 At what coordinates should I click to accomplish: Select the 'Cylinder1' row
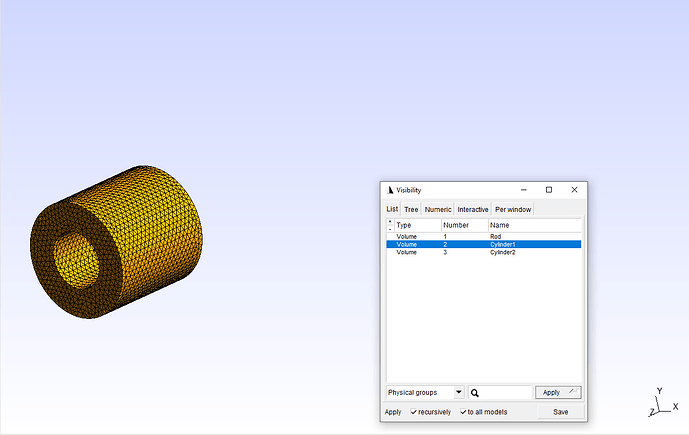point(484,244)
